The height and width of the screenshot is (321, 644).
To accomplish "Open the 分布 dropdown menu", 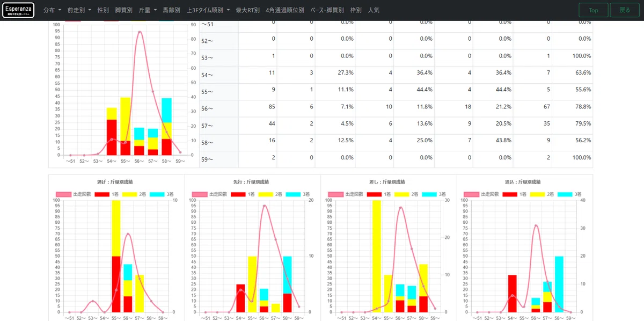I will point(52,10).
